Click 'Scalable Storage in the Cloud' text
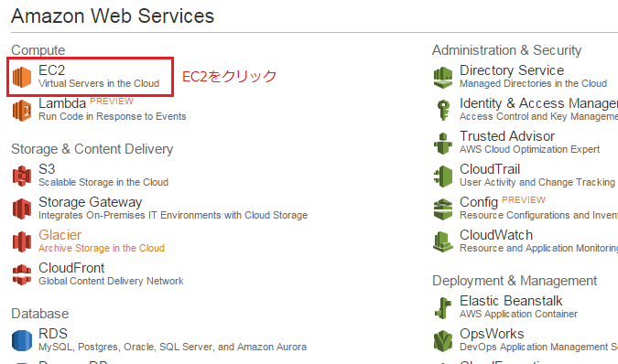Screen dimensions: 618x364 [x=103, y=182]
